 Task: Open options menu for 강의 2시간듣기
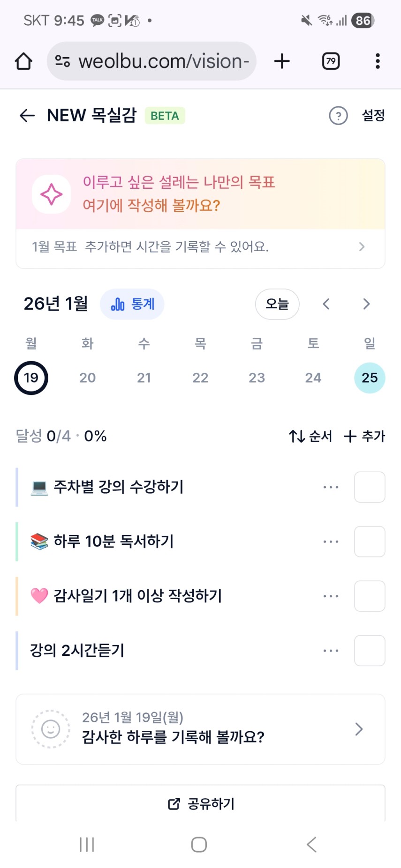point(331,651)
